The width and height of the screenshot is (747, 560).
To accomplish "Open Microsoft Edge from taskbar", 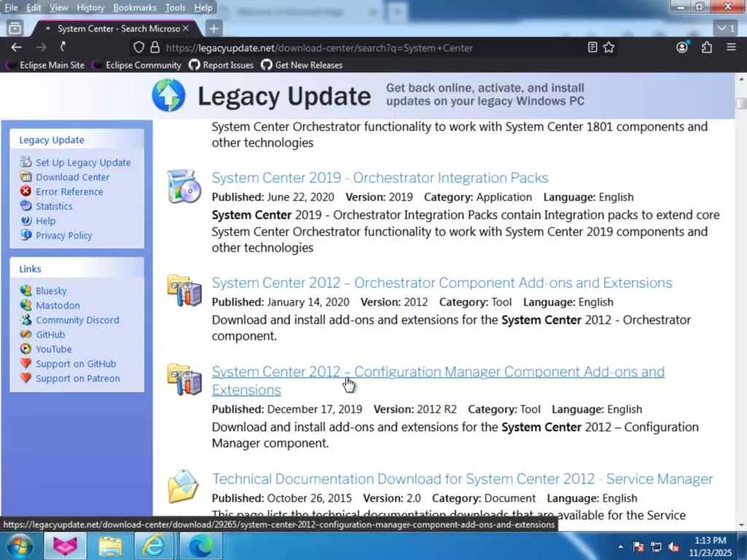I will pos(201,545).
